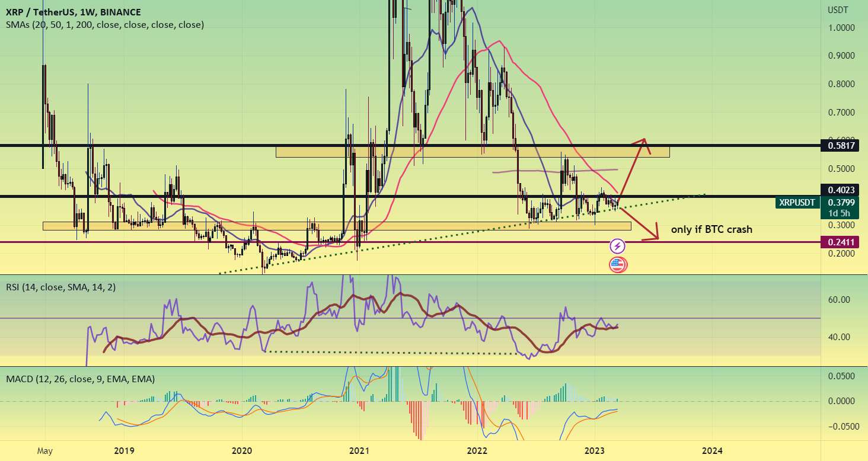Click the 2023 label on time axis
Image resolution: width=868 pixels, height=461 pixels.
coord(594,450)
